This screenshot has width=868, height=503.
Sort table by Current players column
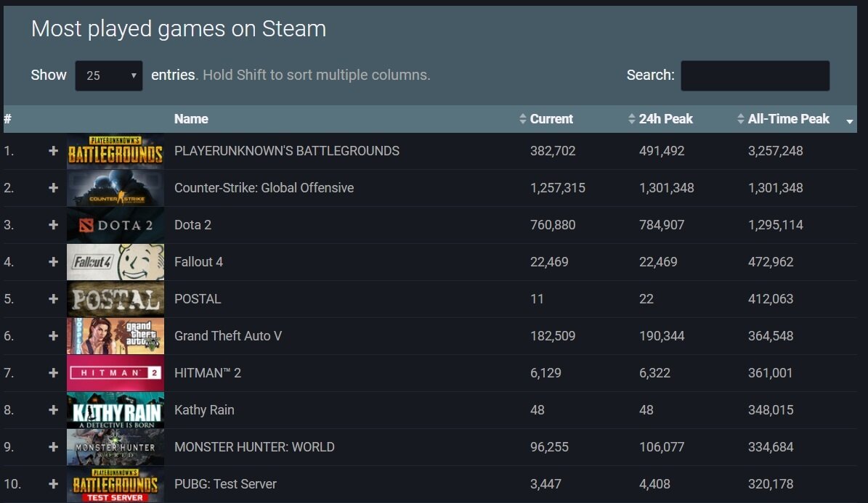coord(551,119)
